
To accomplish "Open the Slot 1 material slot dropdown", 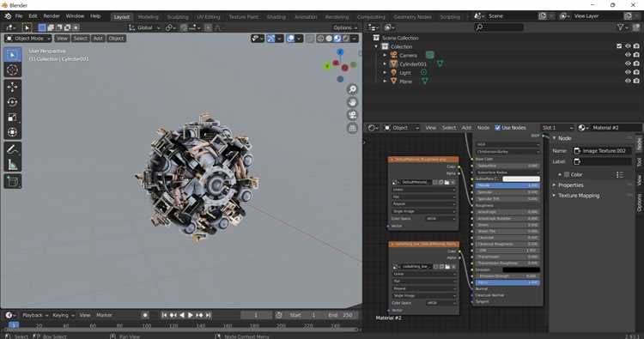I will [x=557, y=128].
